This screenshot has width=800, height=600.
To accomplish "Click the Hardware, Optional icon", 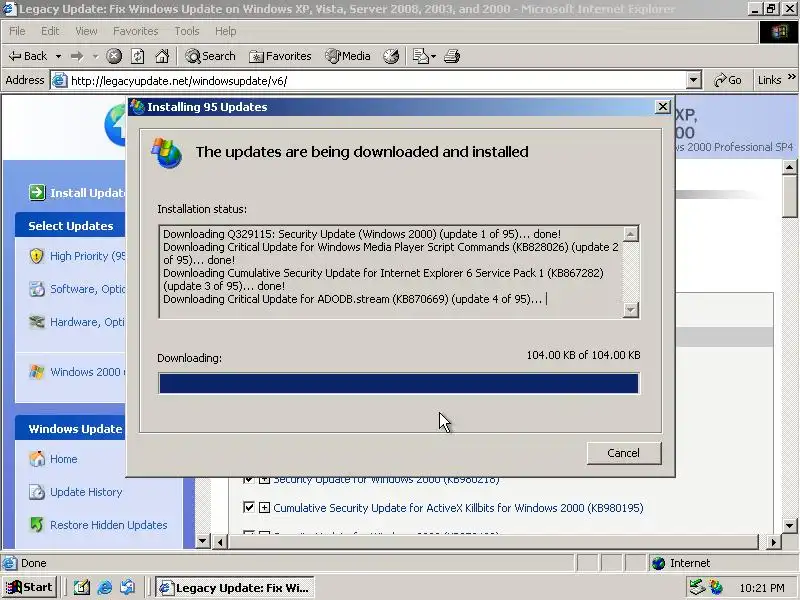I will pyautogui.click(x=36, y=322).
